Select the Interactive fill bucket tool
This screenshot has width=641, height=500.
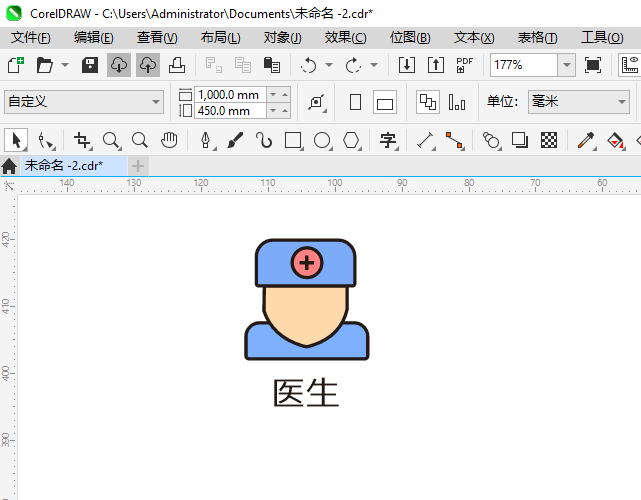click(616, 141)
